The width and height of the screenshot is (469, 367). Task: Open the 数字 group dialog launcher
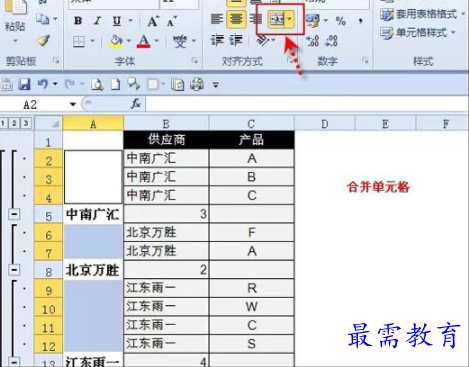[x=365, y=61]
